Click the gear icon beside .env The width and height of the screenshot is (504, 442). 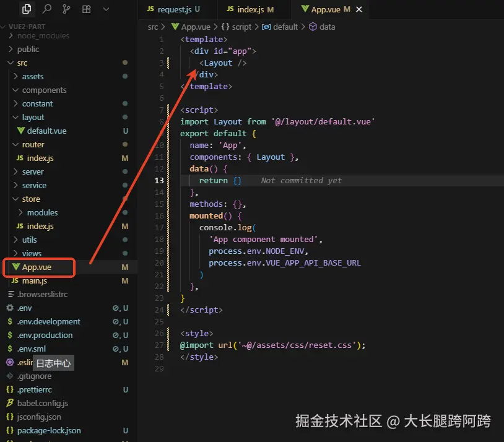10,308
